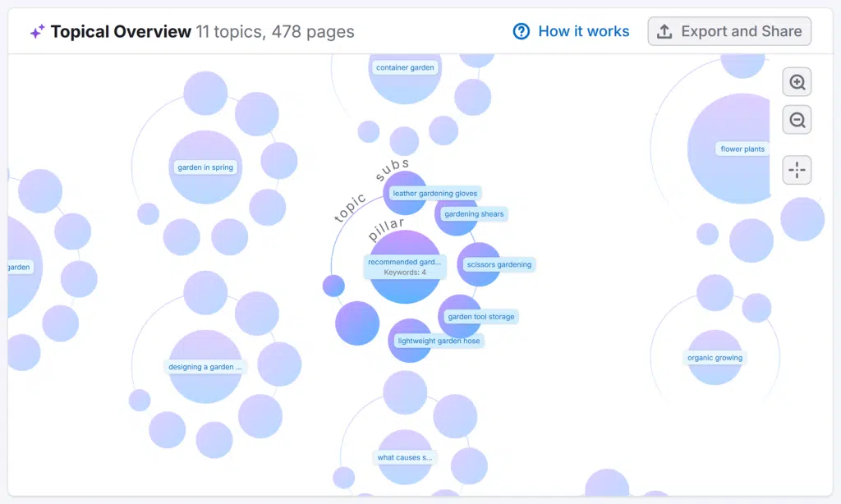
Task: Select the garden tool storage page
Action: pyautogui.click(x=480, y=316)
